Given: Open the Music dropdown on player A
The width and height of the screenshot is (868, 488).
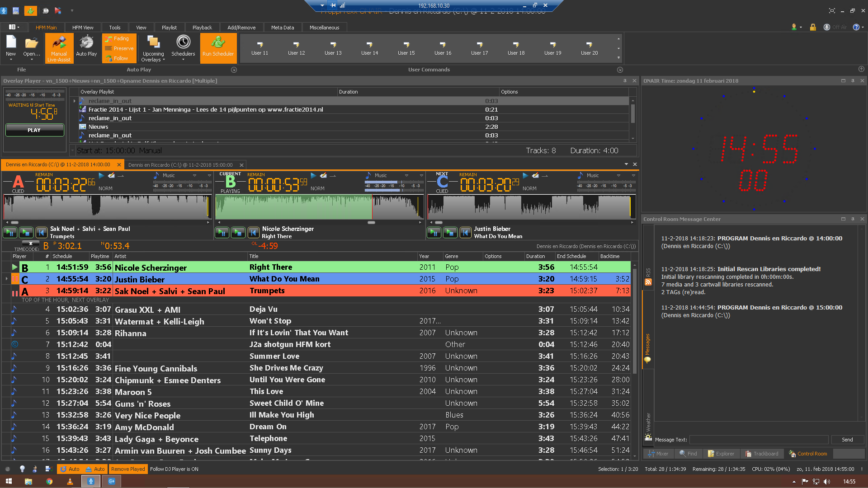Looking at the screenshot, I should [x=194, y=175].
